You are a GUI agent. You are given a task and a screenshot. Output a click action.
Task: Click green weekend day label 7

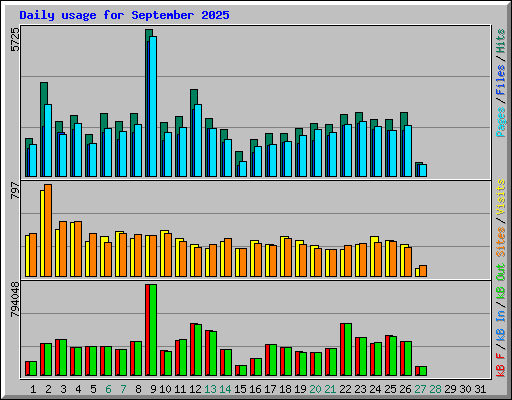123,389
